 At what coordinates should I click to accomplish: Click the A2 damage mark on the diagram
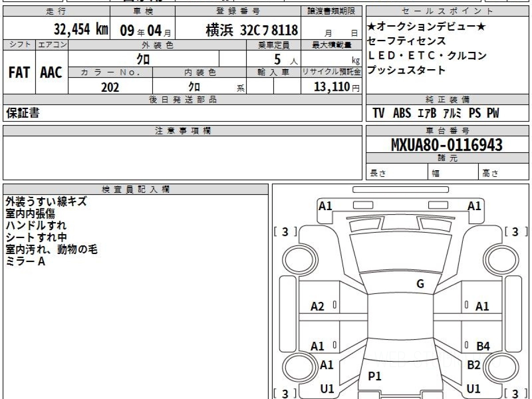(x=317, y=306)
